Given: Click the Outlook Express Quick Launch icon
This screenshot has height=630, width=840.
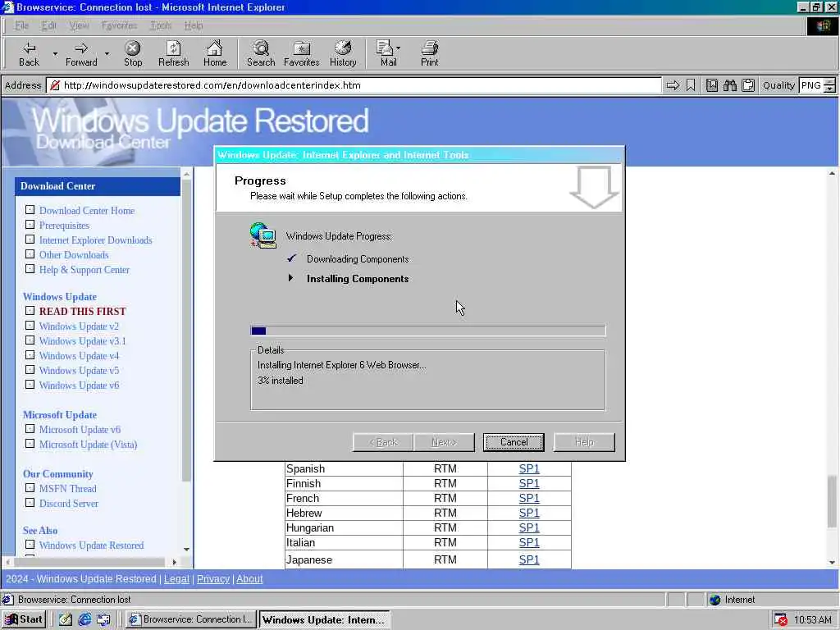Looking at the screenshot, I should click(103, 619).
